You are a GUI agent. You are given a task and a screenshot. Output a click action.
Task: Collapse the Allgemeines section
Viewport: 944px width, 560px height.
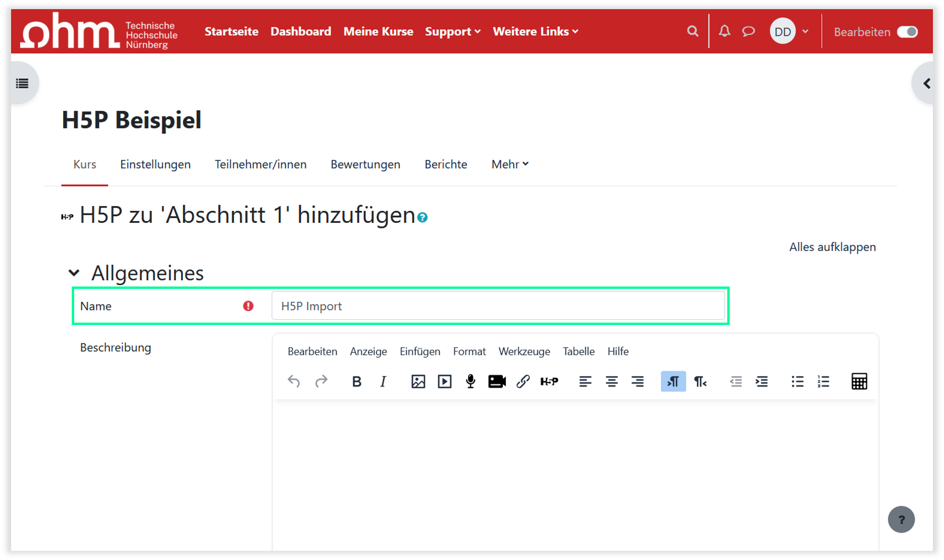point(74,273)
